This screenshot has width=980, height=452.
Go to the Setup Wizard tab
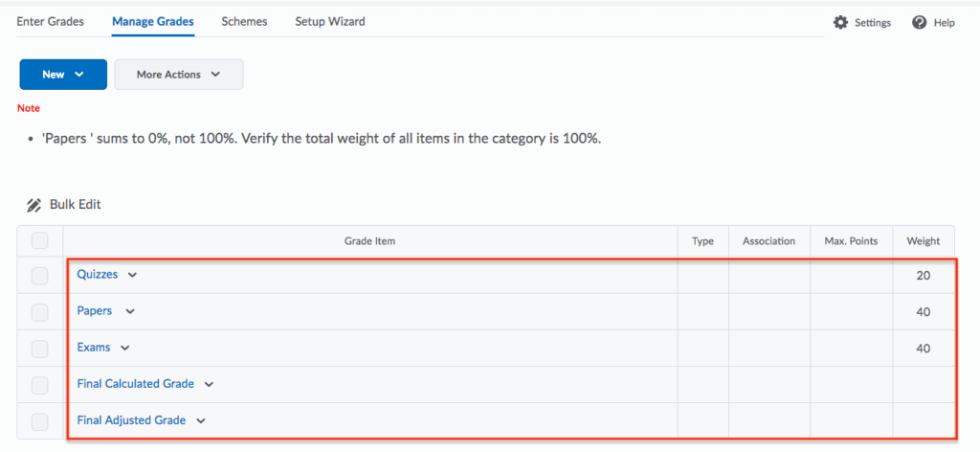[x=329, y=21]
